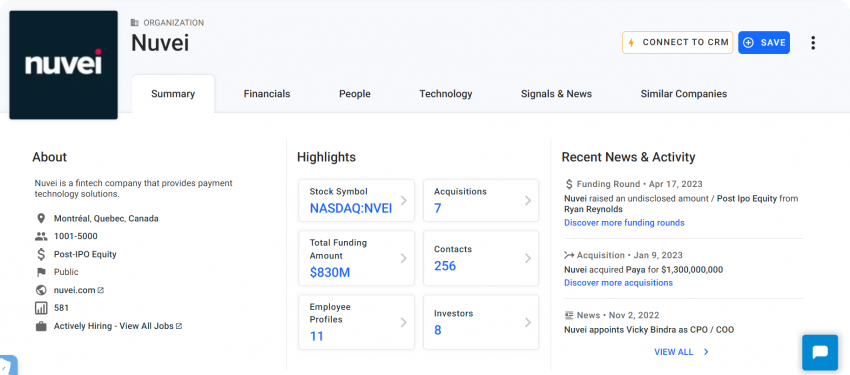Click the plus circle icon on Save

pos(749,43)
